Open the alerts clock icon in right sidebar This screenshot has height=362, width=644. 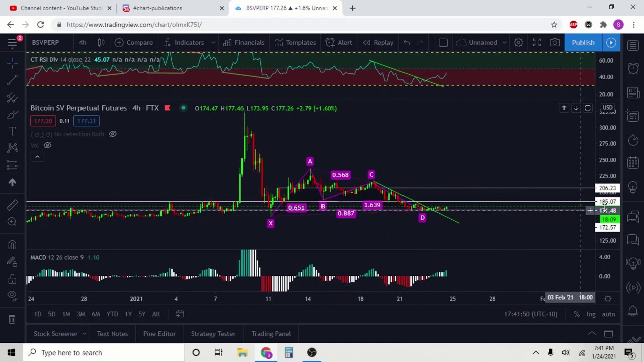(633, 69)
